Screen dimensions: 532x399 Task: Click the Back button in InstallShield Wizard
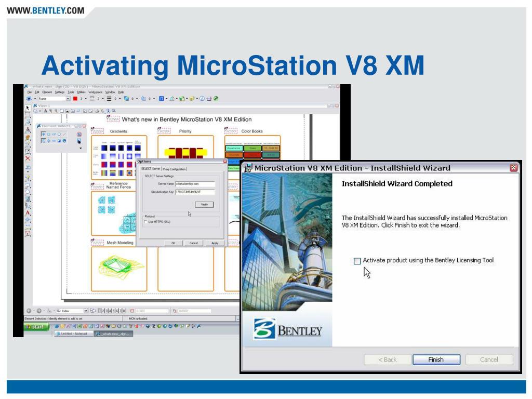(387, 360)
